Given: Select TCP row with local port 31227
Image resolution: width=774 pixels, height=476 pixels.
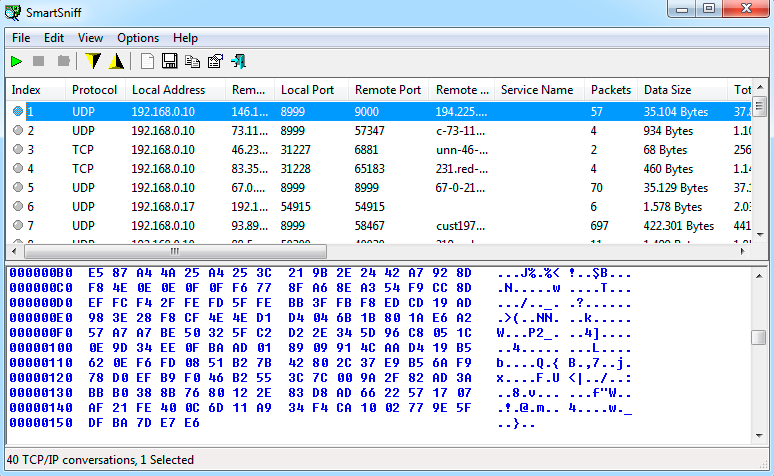Looking at the screenshot, I should [379, 149].
